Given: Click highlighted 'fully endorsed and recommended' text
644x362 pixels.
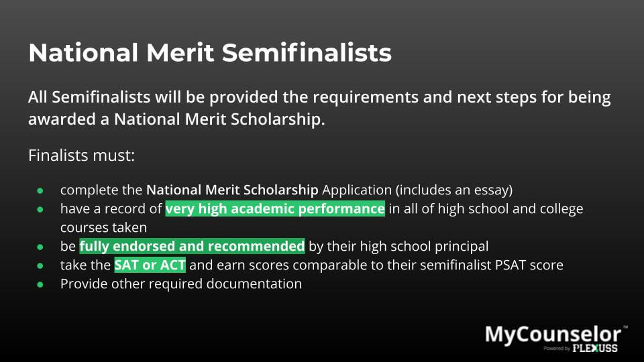Looking at the screenshot, I should [x=192, y=246].
